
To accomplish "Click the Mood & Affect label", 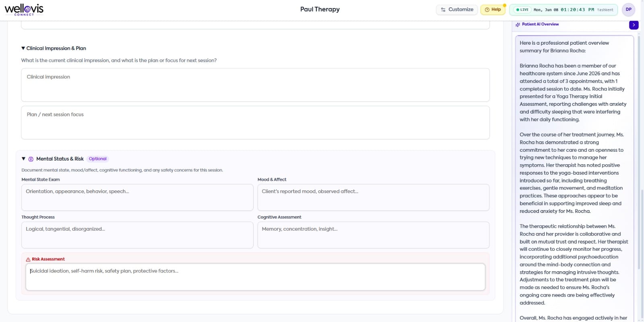I will (272, 180).
